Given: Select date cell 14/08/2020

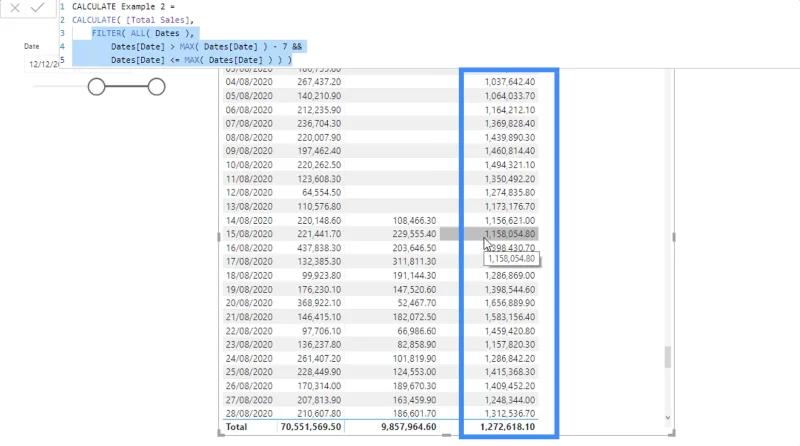Looking at the screenshot, I should pos(249,220).
